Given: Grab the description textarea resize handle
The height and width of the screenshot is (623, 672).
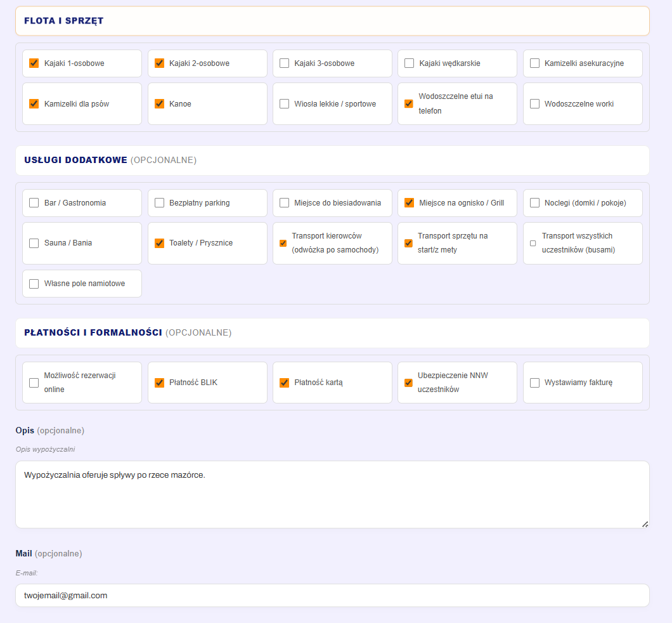Looking at the screenshot, I should tap(645, 523).
